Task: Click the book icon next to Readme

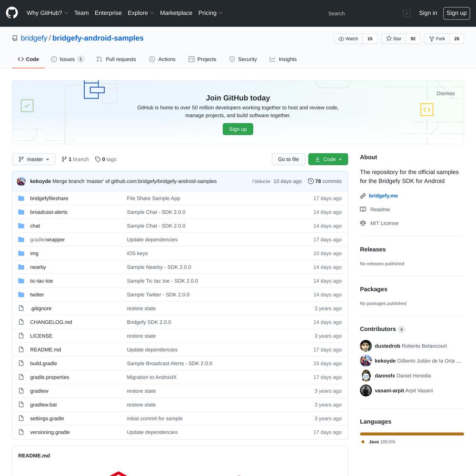Action: pyautogui.click(x=363, y=209)
